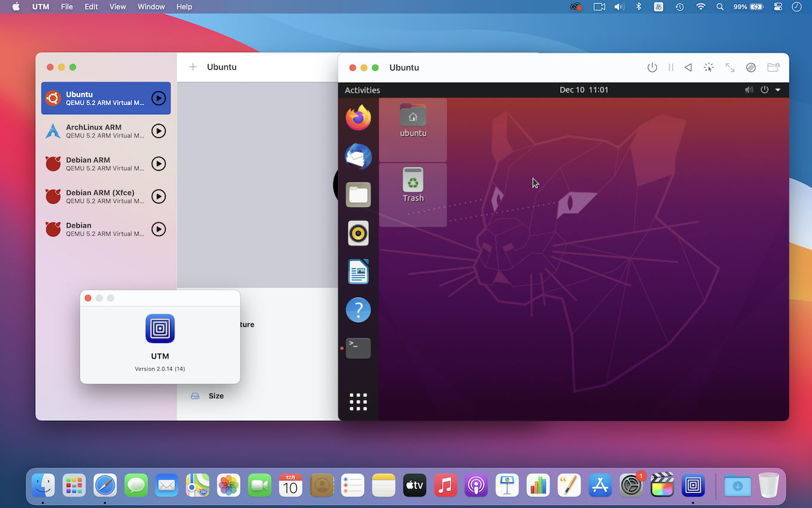Image resolution: width=812 pixels, height=508 pixels.
Task: Open Firefox in the Ubuntu dock
Action: click(358, 118)
